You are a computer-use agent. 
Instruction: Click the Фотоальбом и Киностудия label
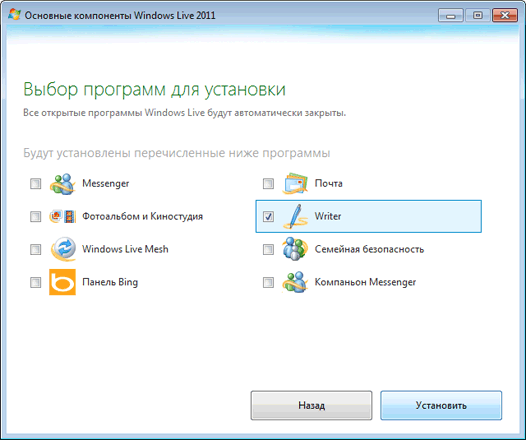tap(143, 216)
